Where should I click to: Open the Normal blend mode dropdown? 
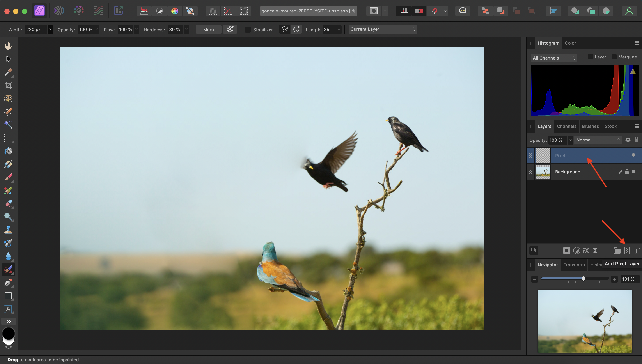point(598,140)
